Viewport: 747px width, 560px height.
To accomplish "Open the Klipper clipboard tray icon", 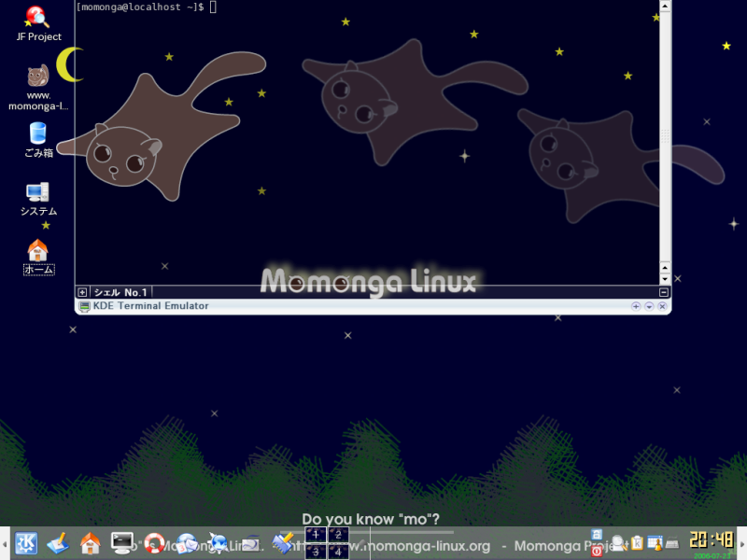I will 637,543.
